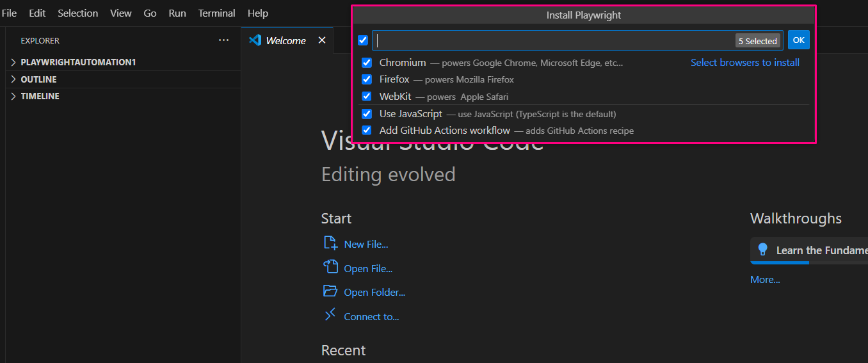Image resolution: width=868 pixels, height=363 pixels.
Task: Open the Go menu
Action: click(x=150, y=13)
